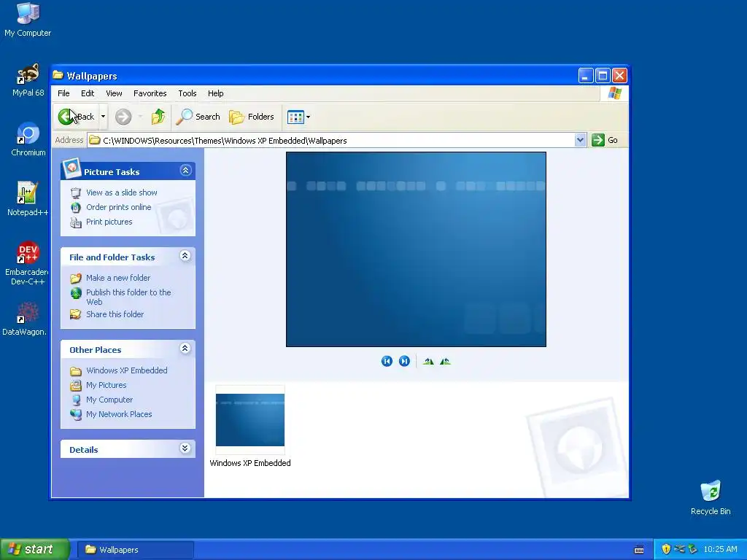Screen dimensions: 747x560
Task: Click the security shield tray icon
Action: pos(666,550)
